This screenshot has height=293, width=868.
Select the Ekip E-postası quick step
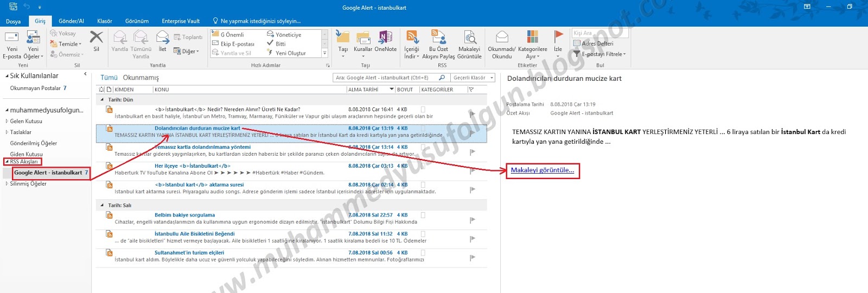tap(233, 44)
